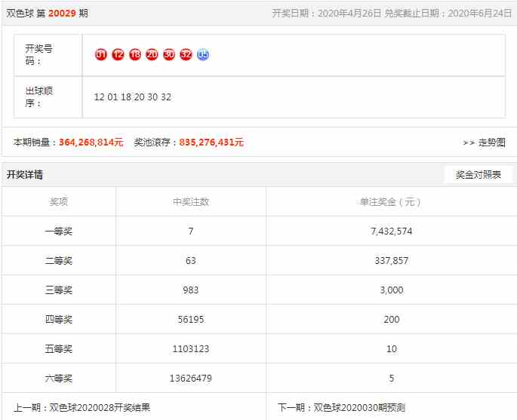Select the ball order text 12 01 18 20 30 32
This screenshot has width=517, height=420.
(x=133, y=97)
